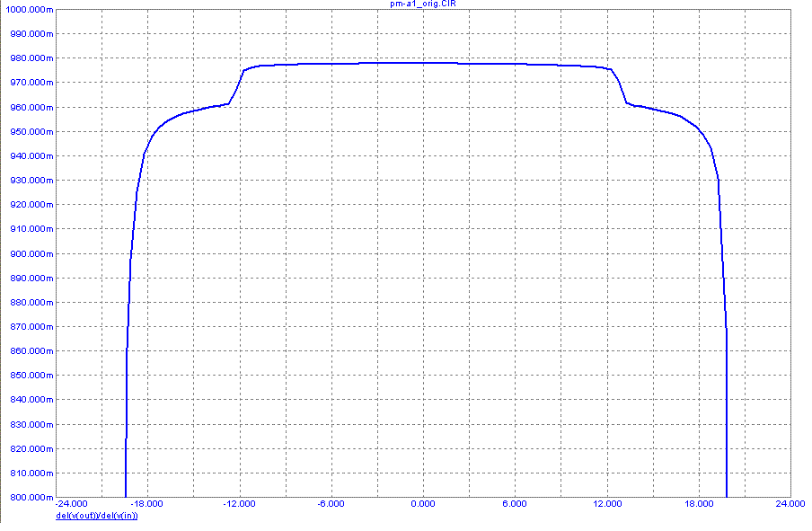Click the 0.000 x-axis label

423,504
